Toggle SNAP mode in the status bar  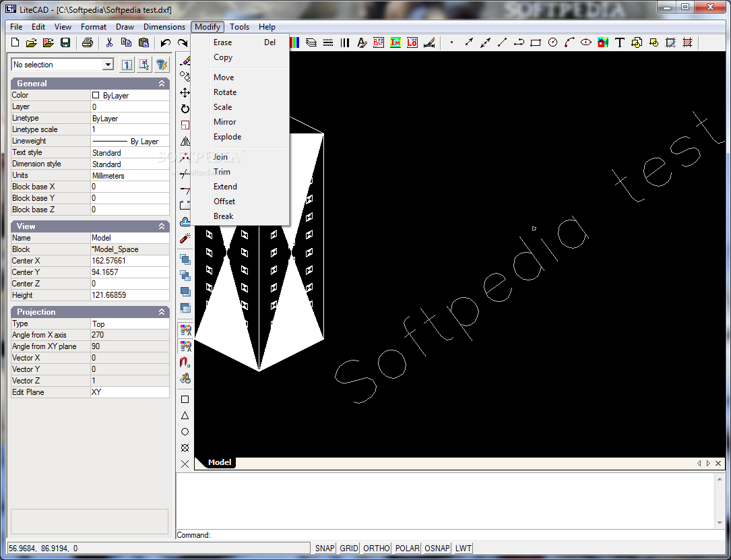point(325,549)
